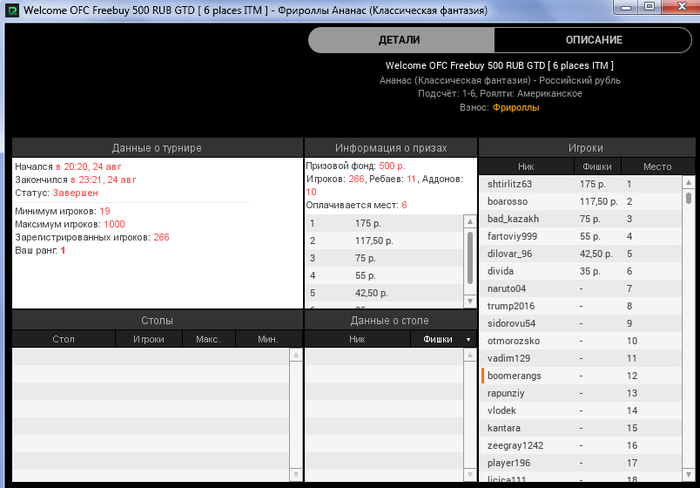Screen dimensions: 700x488
Task: Sort tables by Мин. column header
Action: (268, 339)
